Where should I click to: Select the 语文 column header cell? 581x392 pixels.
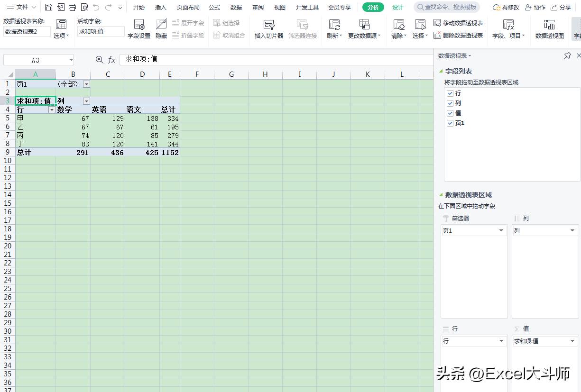pos(142,109)
